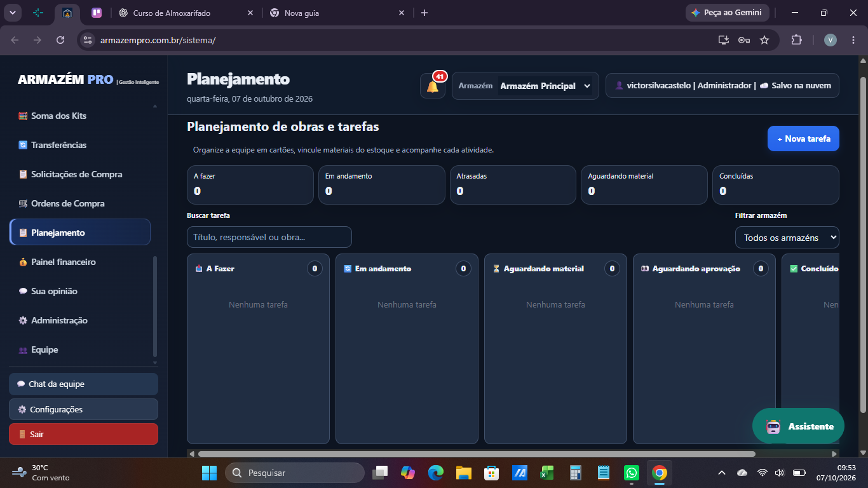Screen dimensions: 868x488
Task: Switch to the pinned Trello tab
Action: (97, 13)
